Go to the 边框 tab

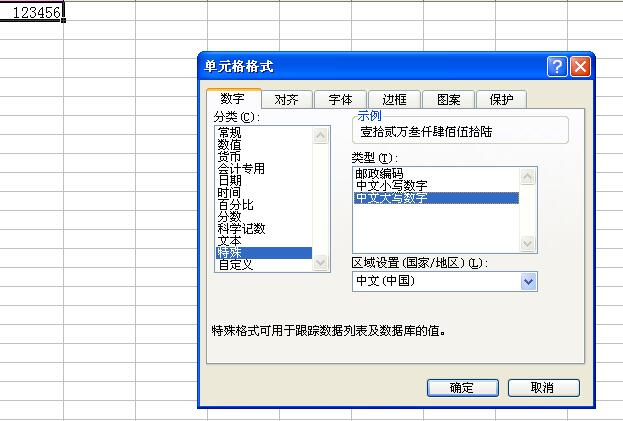[394, 100]
